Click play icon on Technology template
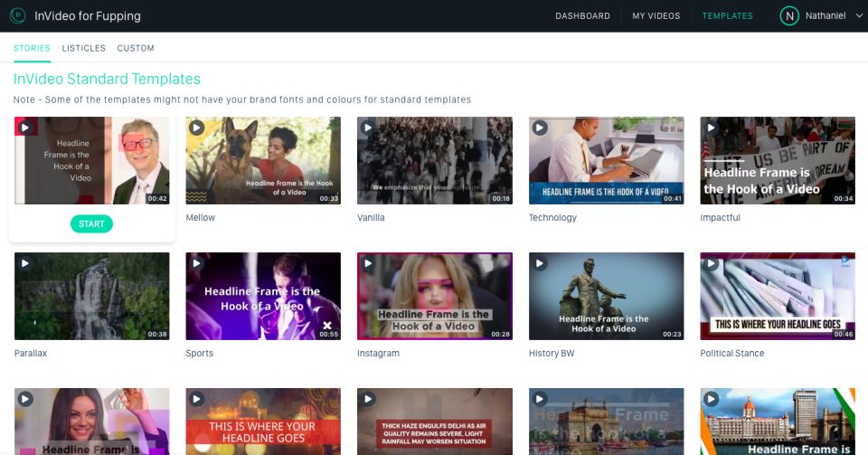The image size is (868, 455). click(540, 128)
